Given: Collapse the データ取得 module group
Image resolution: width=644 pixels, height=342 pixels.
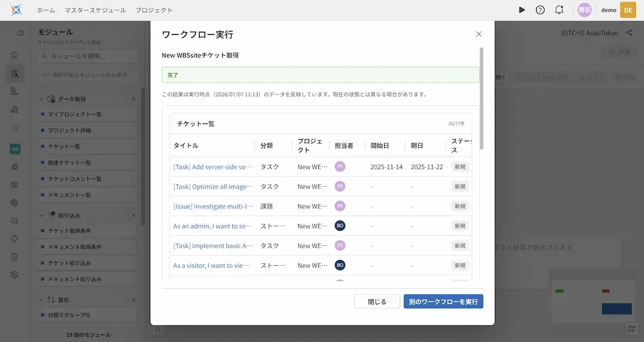Looking at the screenshot, I should (42, 99).
